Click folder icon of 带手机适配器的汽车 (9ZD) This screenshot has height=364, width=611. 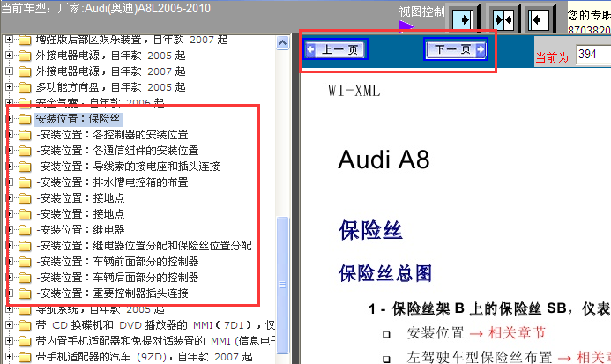(x=25, y=357)
